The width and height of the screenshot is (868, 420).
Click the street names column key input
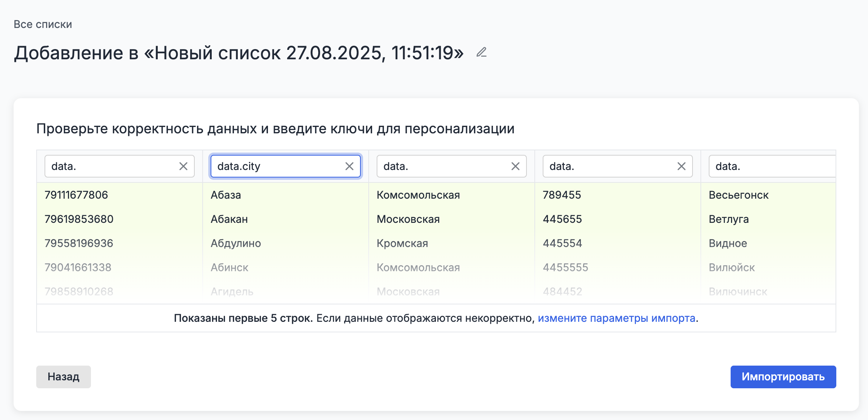[443, 166]
